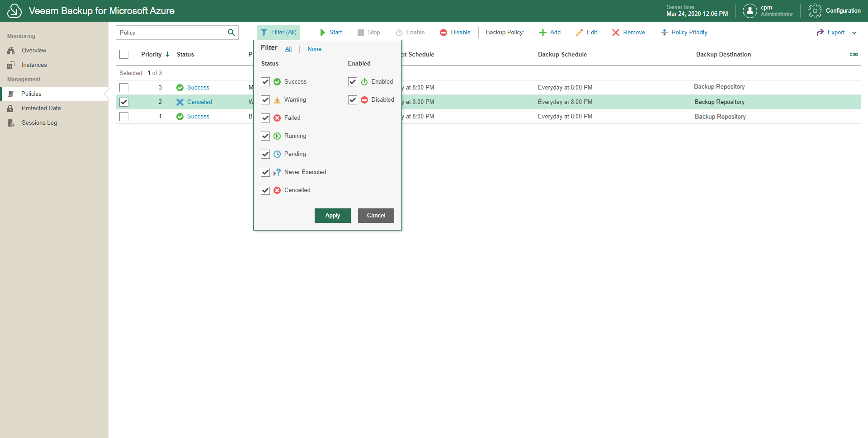Open column chooser dots icon
Image resolution: width=868 pixels, height=438 pixels.
point(854,54)
